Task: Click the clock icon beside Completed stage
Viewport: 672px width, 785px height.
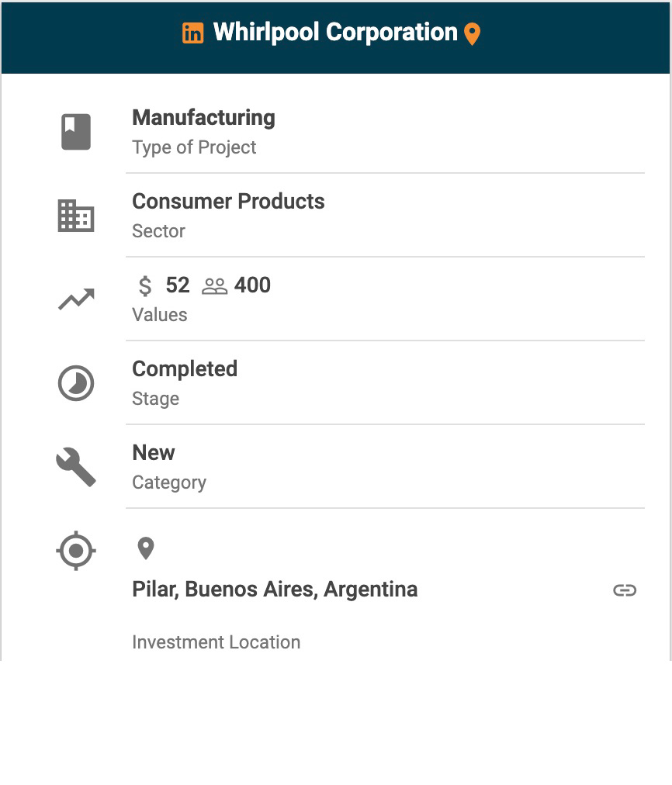Action: 76,383
